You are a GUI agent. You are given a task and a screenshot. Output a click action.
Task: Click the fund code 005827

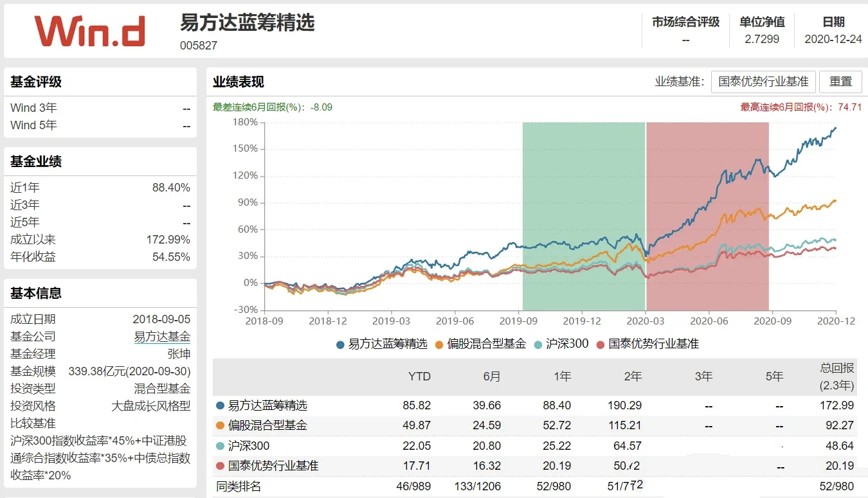pos(199,46)
